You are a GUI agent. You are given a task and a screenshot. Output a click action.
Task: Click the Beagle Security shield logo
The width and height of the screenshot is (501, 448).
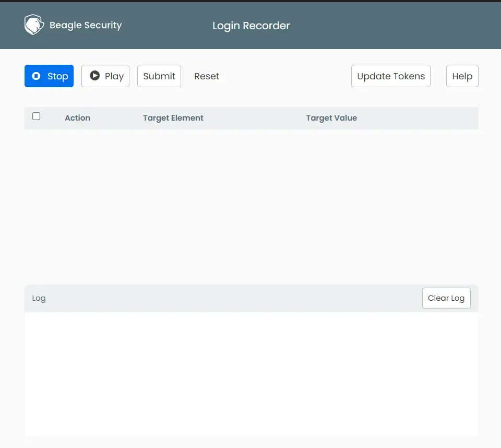34,25
